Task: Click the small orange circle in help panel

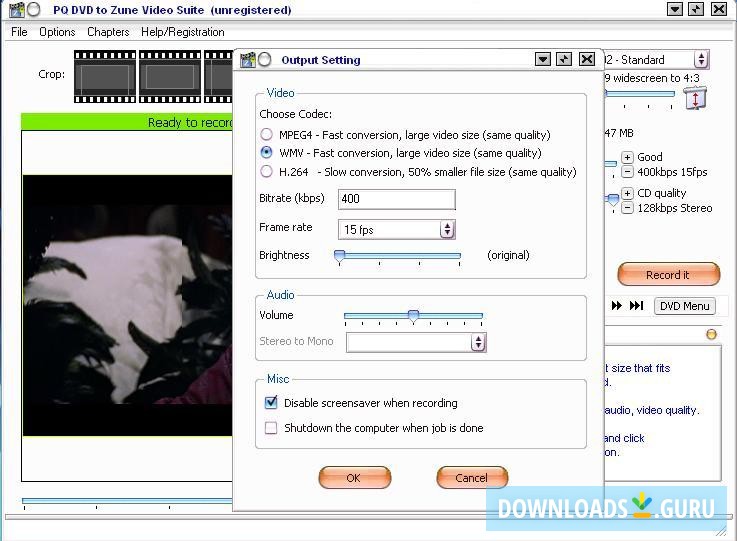Action: [x=712, y=334]
